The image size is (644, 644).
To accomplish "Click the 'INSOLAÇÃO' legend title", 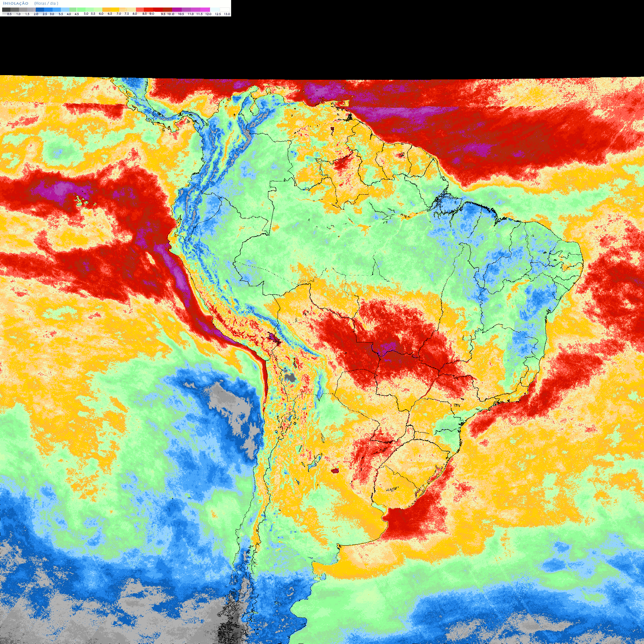I will pyautogui.click(x=16, y=3).
